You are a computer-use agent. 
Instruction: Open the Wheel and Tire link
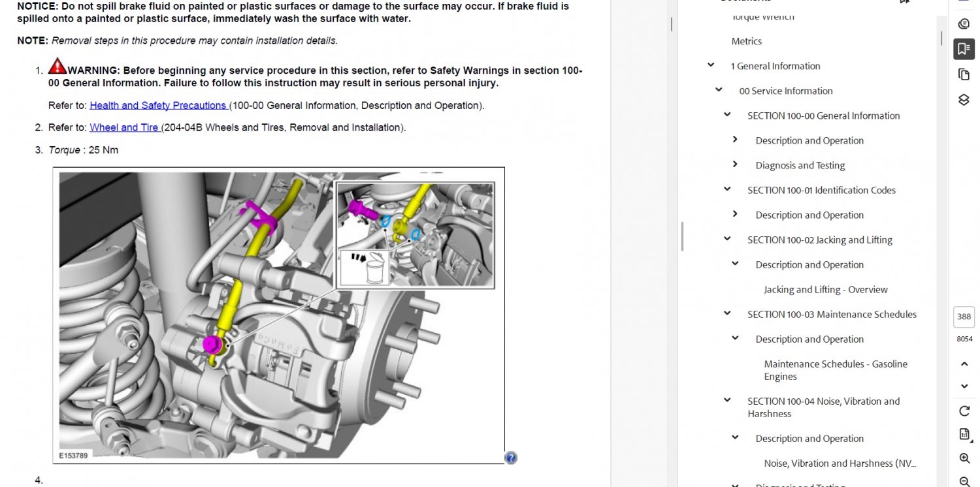tap(124, 127)
